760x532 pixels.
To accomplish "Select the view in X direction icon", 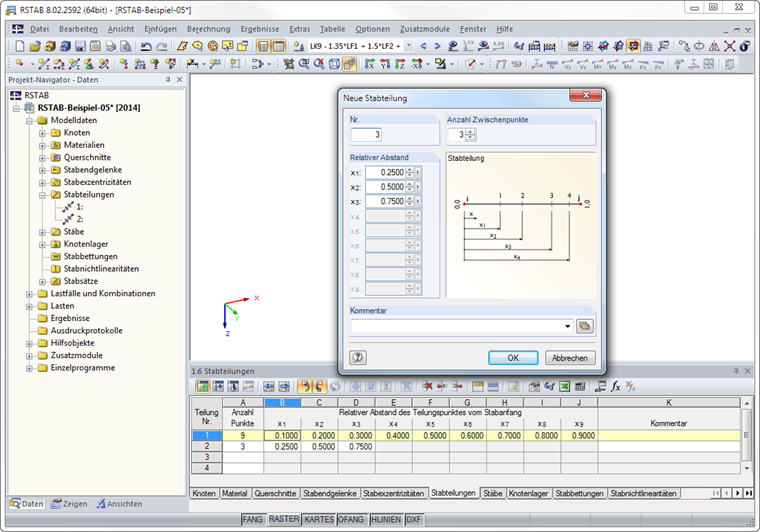I will pyautogui.click(x=369, y=64).
